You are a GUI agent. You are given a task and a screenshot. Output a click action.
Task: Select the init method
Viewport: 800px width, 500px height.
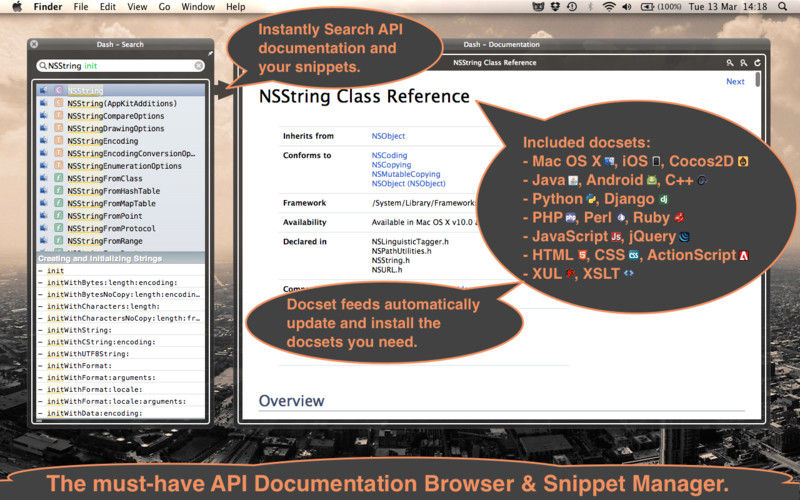pos(121,270)
